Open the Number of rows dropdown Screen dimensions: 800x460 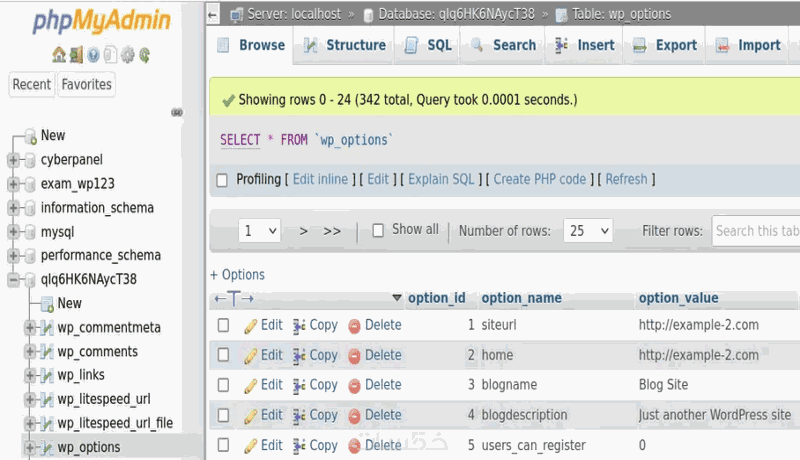588,231
